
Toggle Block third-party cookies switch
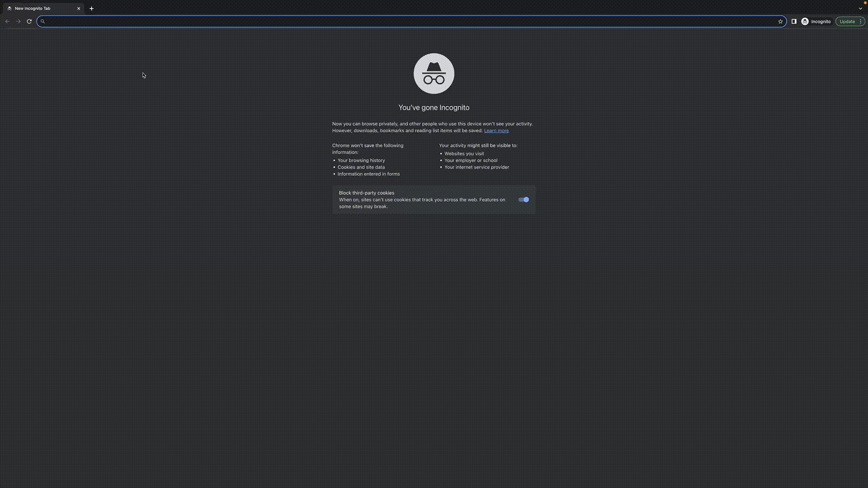tap(524, 200)
